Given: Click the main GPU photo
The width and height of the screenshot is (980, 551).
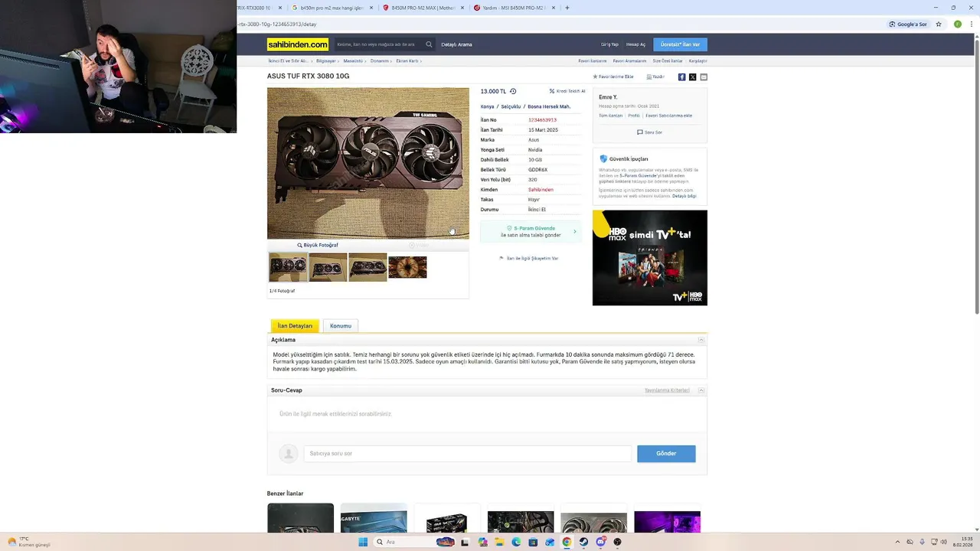Looking at the screenshot, I should (x=367, y=163).
